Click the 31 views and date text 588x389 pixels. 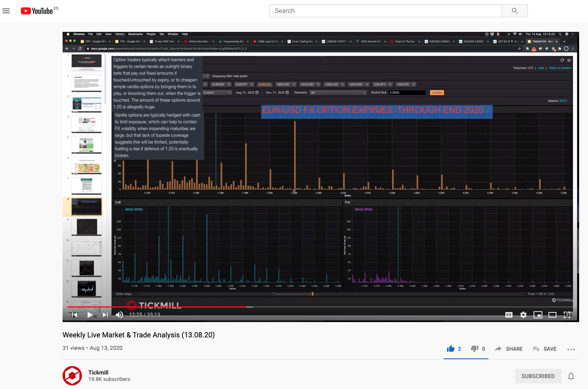(x=92, y=348)
